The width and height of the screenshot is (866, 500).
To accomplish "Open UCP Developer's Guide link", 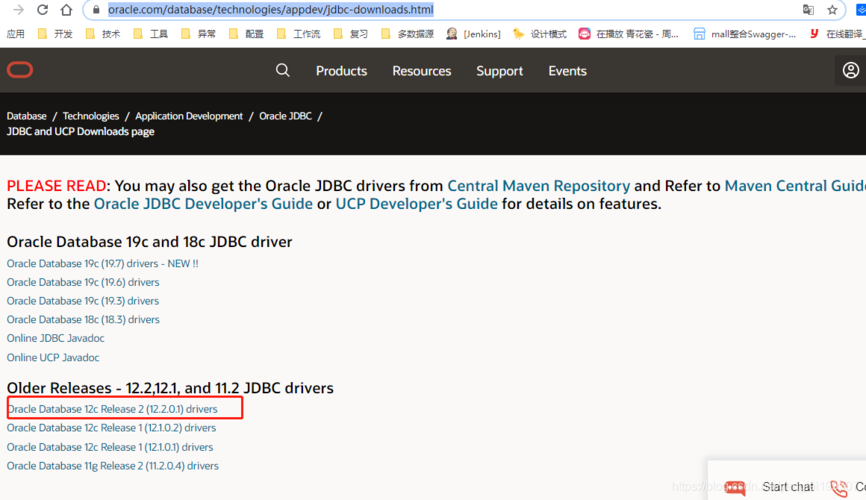I will click(x=416, y=204).
